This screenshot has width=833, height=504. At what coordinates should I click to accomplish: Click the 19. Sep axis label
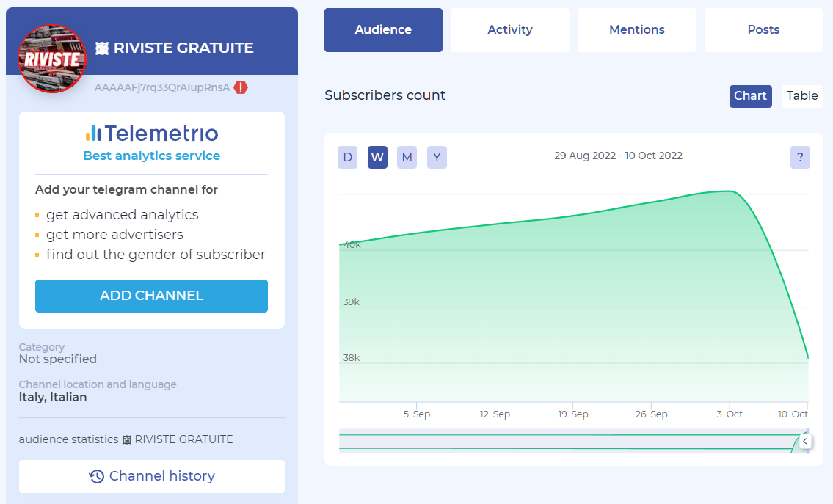click(x=573, y=414)
